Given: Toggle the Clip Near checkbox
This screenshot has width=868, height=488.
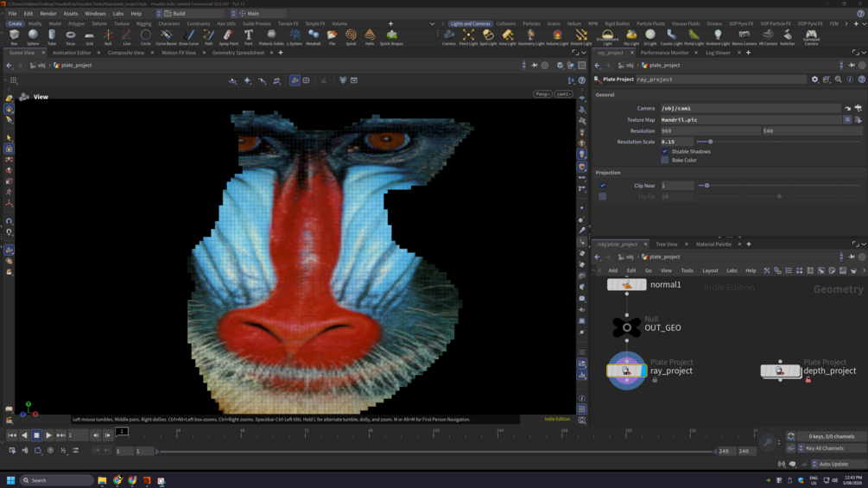Looking at the screenshot, I should (x=602, y=186).
